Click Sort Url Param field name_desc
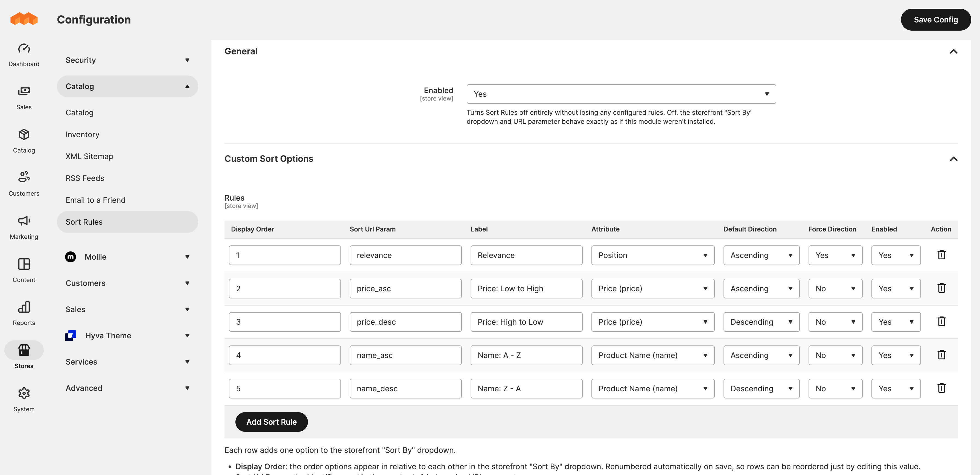This screenshot has width=980, height=475. [x=406, y=389]
